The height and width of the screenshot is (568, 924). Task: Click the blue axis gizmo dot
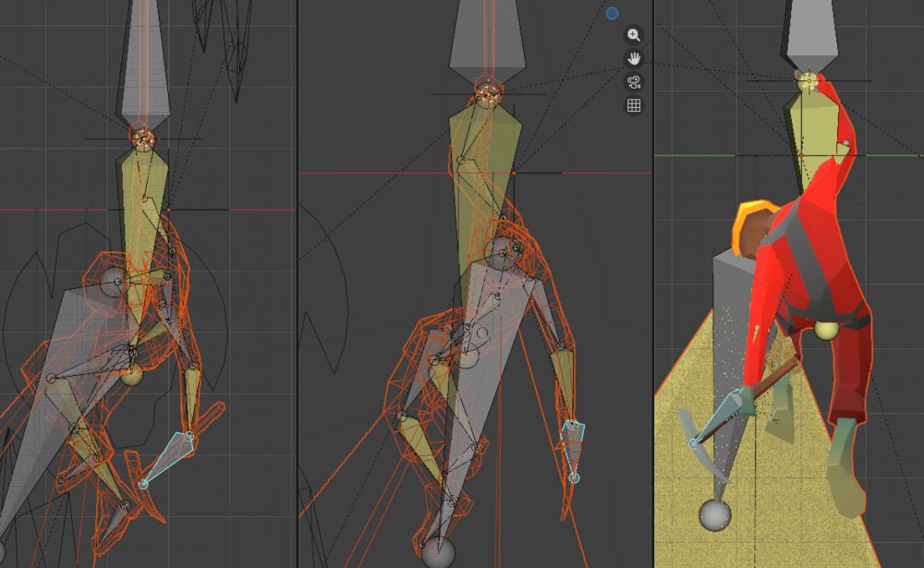click(x=612, y=13)
